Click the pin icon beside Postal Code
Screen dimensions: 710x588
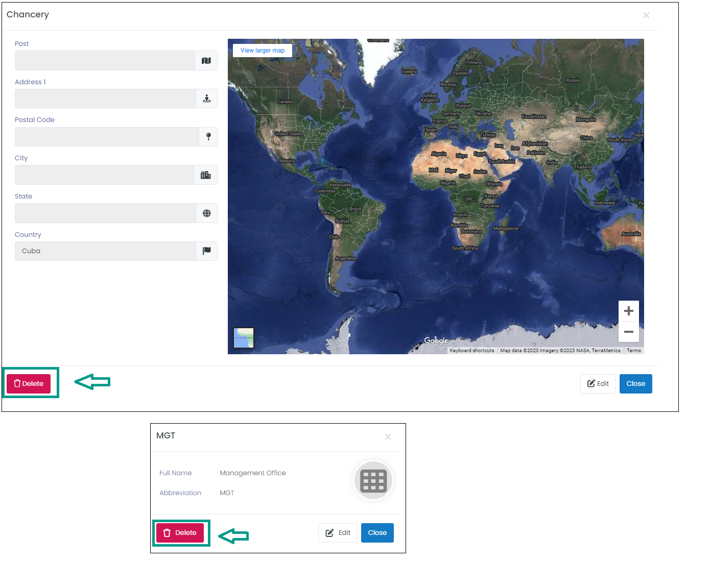[208, 137]
